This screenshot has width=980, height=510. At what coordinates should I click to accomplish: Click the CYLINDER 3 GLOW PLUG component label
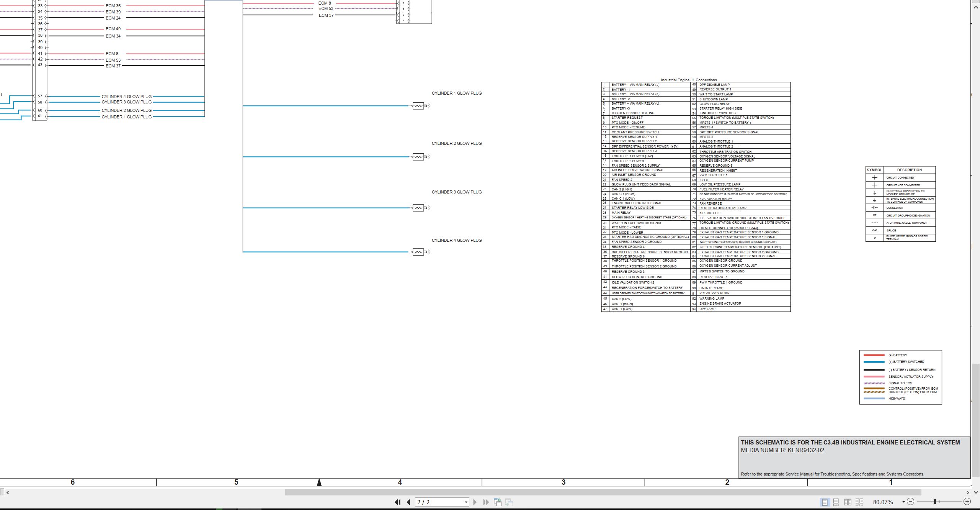(x=457, y=192)
